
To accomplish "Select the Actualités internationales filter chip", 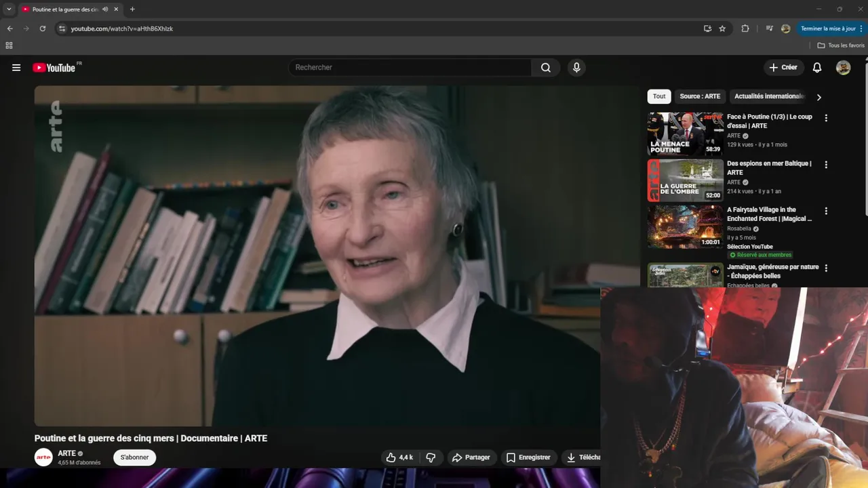I will click(770, 96).
